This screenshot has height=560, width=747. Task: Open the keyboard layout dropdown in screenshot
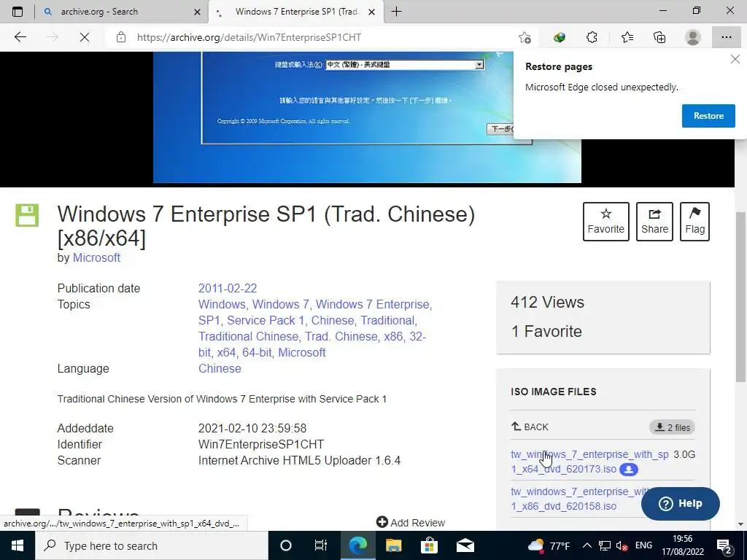tap(480, 65)
